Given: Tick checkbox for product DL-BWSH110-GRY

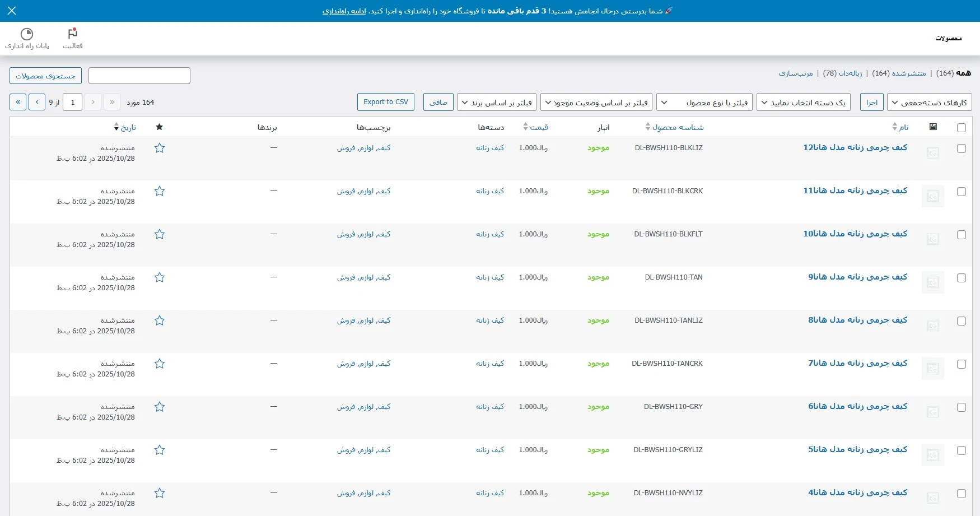Looking at the screenshot, I should [962, 407].
